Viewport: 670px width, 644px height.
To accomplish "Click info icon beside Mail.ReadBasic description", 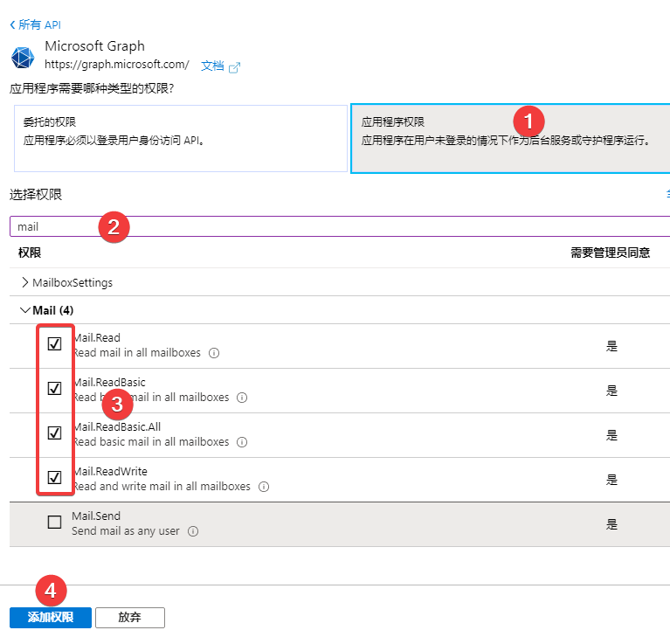I will point(242,398).
